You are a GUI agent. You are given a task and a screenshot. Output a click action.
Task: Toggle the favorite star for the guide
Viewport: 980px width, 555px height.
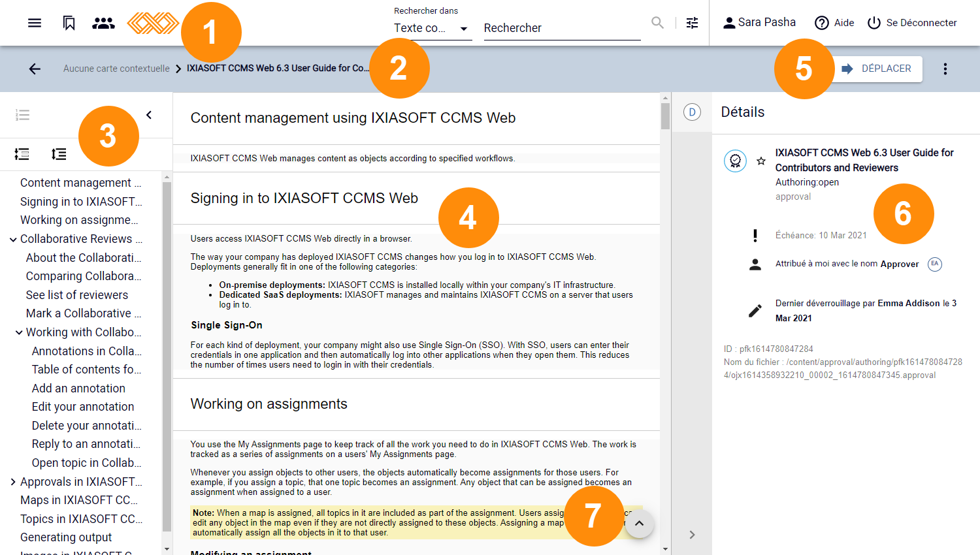click(761, 161)
